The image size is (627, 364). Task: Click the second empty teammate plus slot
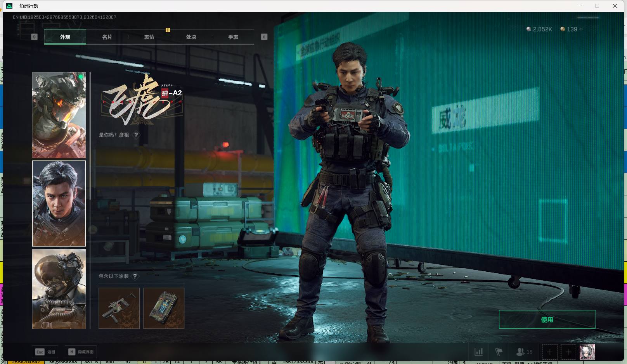568,352
